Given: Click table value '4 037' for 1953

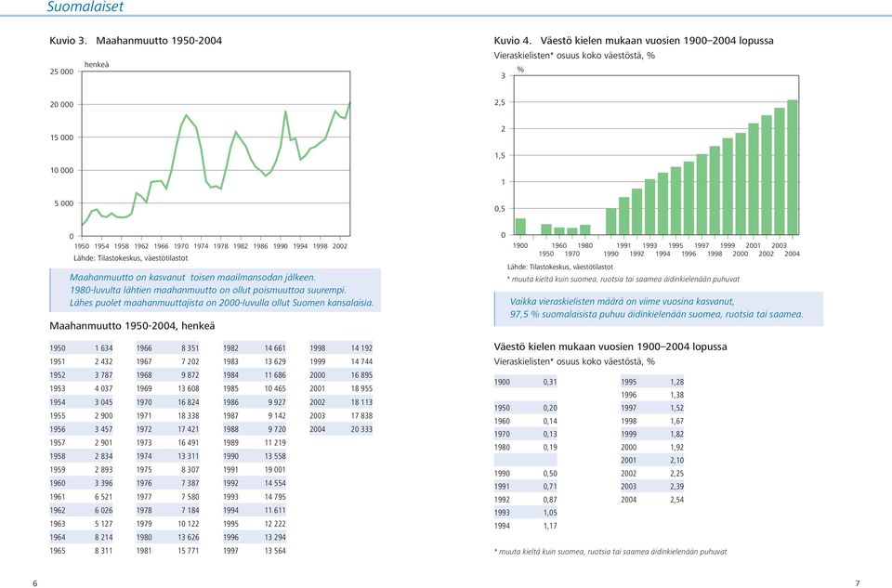Looking at the screenshot, I should click(x=103, y=389).
